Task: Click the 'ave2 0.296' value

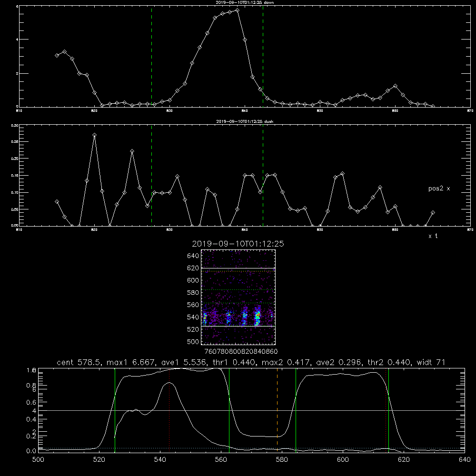Action: [x=339, y=362]
